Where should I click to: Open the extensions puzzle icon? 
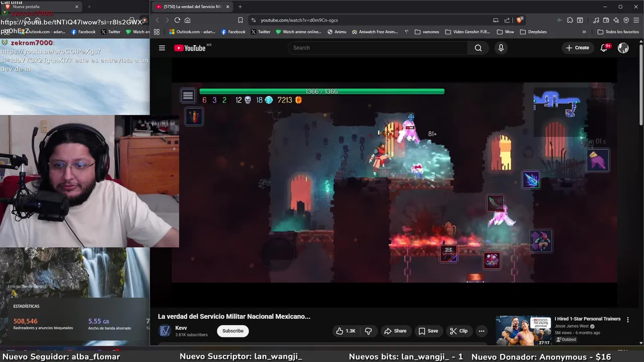[570, 20]
